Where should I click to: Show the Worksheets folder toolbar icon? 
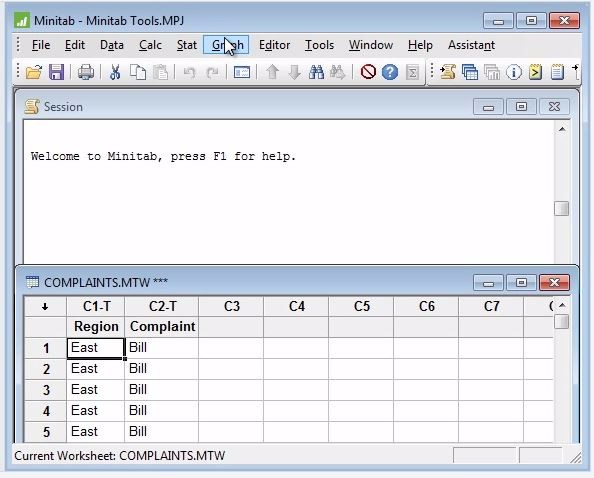pos(470,72)
